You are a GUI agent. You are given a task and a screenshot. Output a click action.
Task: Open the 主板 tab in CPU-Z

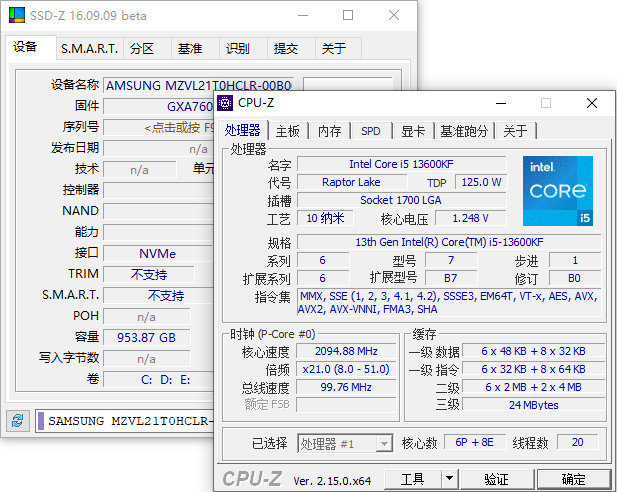pos(288,131)
